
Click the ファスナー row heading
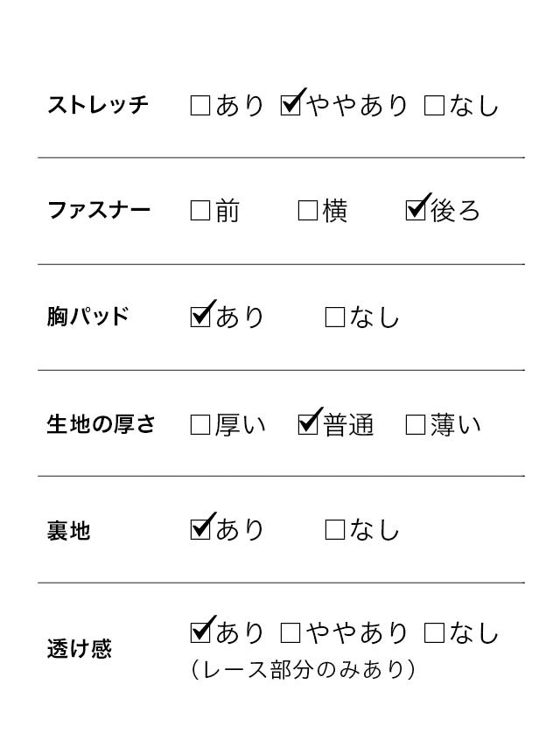pyautogui.click(x=98, y=211)
